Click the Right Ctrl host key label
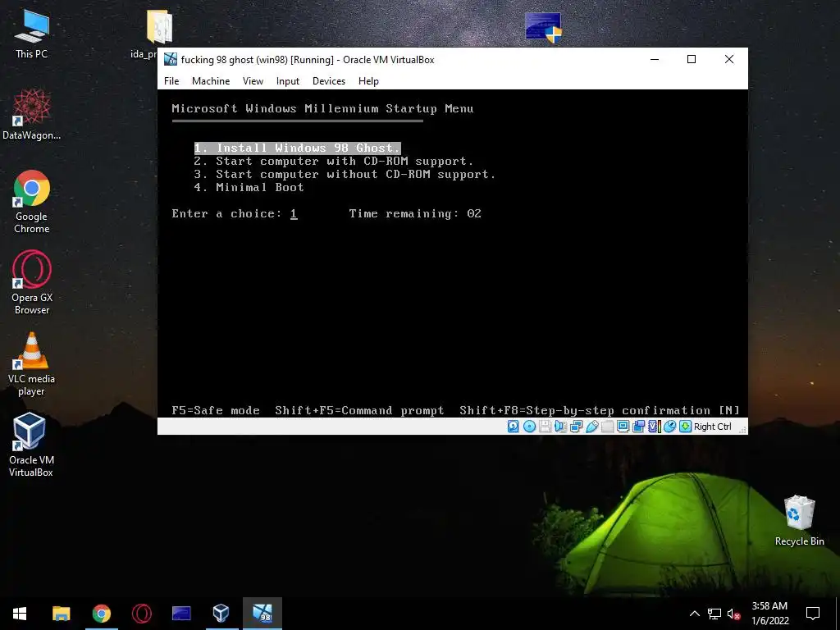This screenshot has height=630, width=840. click(x=713, y=427)
